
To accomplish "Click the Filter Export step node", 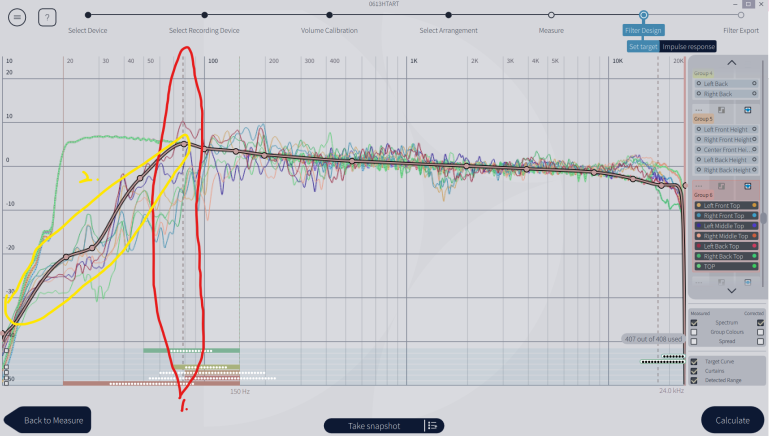I will tap(741, 15).
